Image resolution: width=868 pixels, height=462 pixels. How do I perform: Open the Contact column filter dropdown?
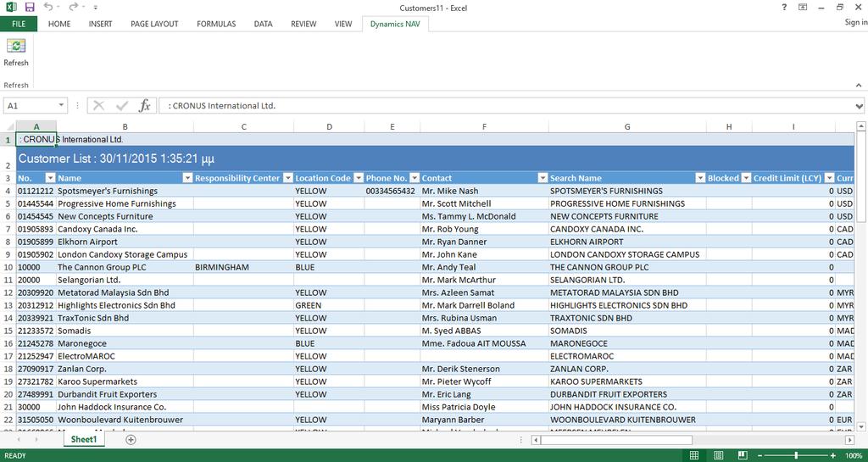coord(542,178)
